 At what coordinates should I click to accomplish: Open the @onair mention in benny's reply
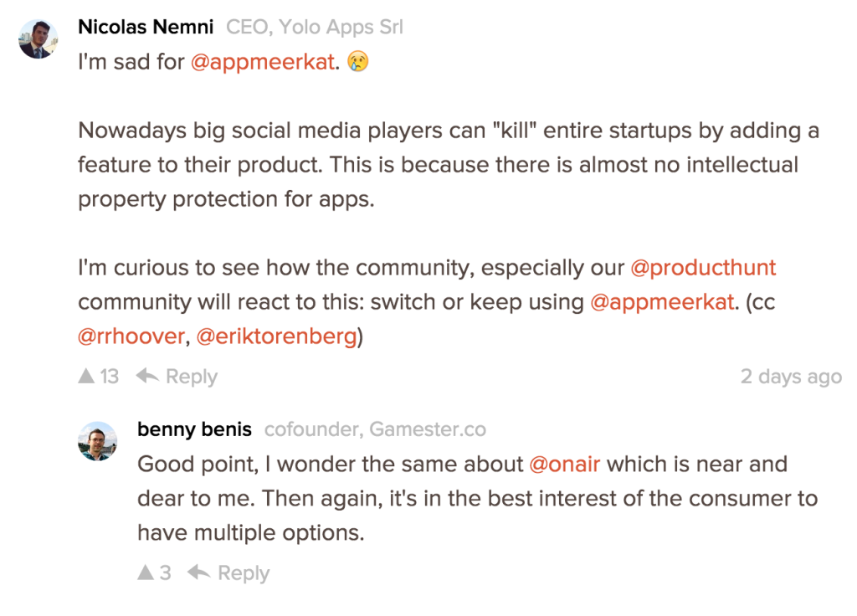click(564, 464)
